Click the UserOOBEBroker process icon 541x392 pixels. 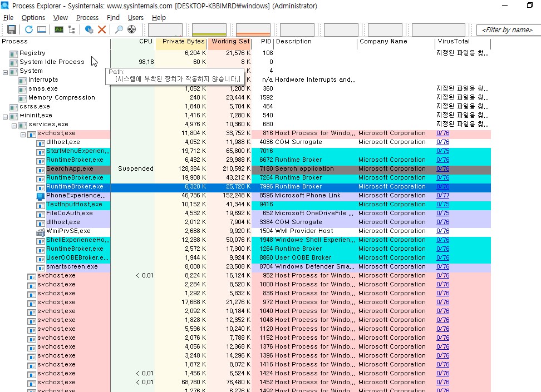click(x=41, y=259)
